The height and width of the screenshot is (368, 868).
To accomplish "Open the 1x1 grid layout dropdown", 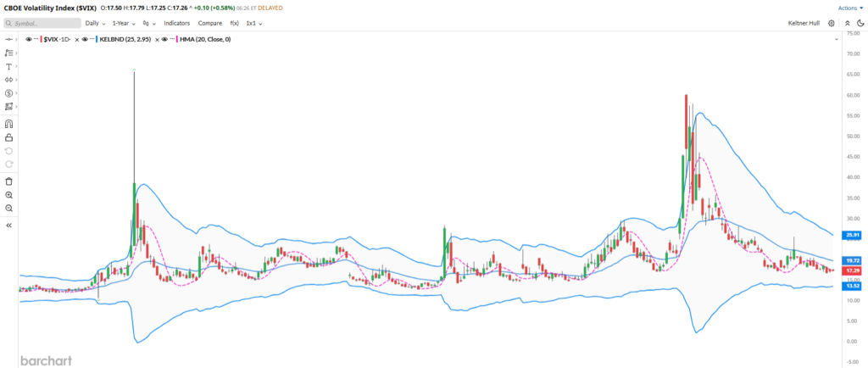I will (x=253, y=23).
